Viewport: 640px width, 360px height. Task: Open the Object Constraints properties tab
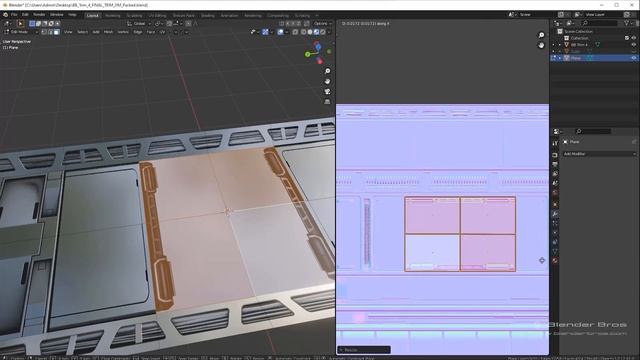tap(555, 242)
